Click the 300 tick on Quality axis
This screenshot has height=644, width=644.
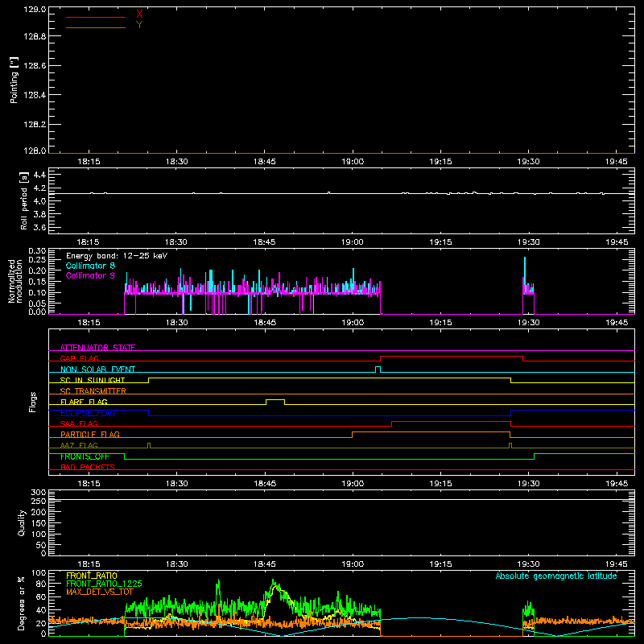[x=39, y=493]
